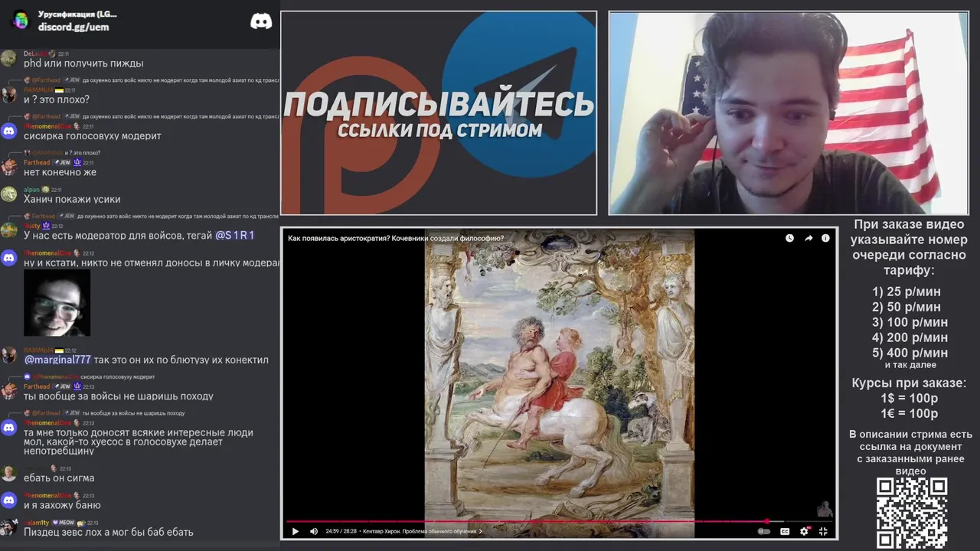This screenshot has height=551, width=980.
Task: Click the QR code in the side panel
Action: (x=911, y=514)
